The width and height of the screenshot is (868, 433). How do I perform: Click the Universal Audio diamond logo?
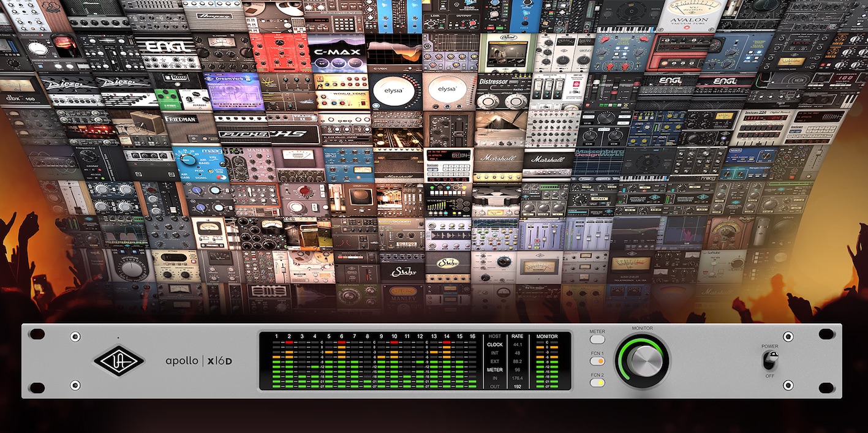(x=119, y=361)
